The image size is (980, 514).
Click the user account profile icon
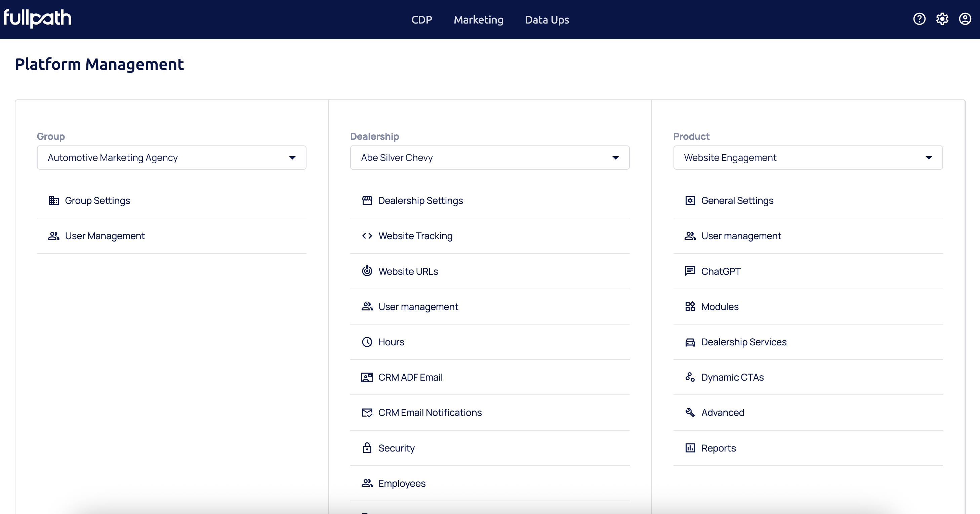point(965,19)
